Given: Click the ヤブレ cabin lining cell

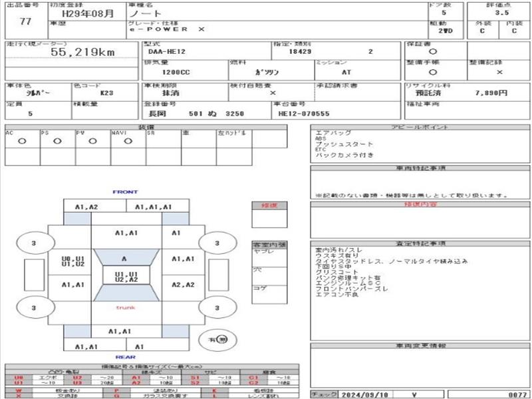Looking at the screenshot, I should click(269, 257).
